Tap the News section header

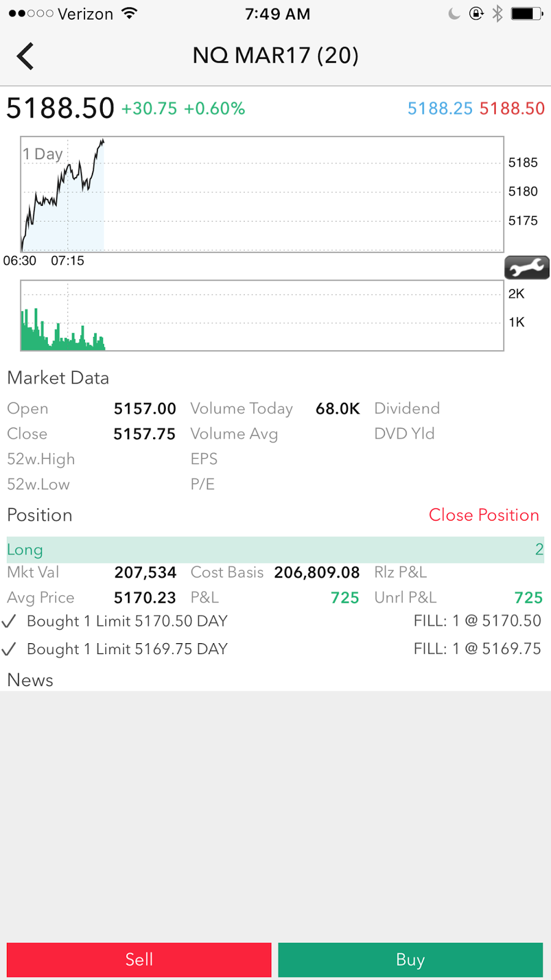click(x=31, y=680)
